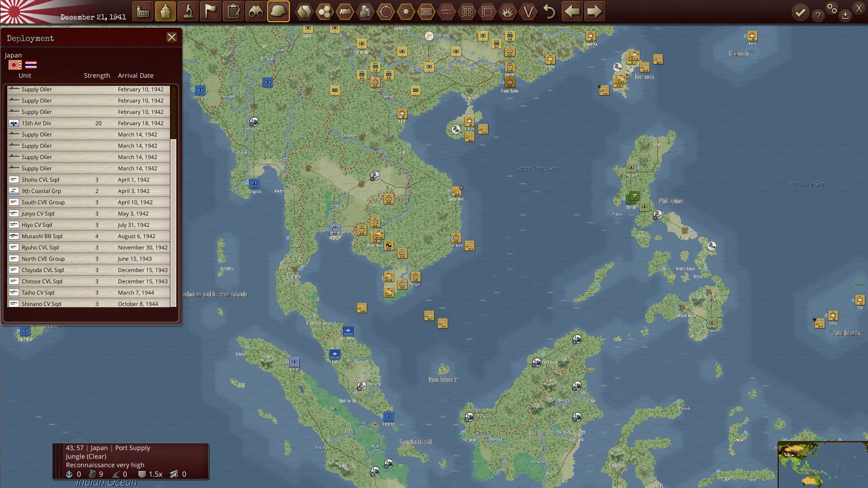Open the production factory panel

143,12
